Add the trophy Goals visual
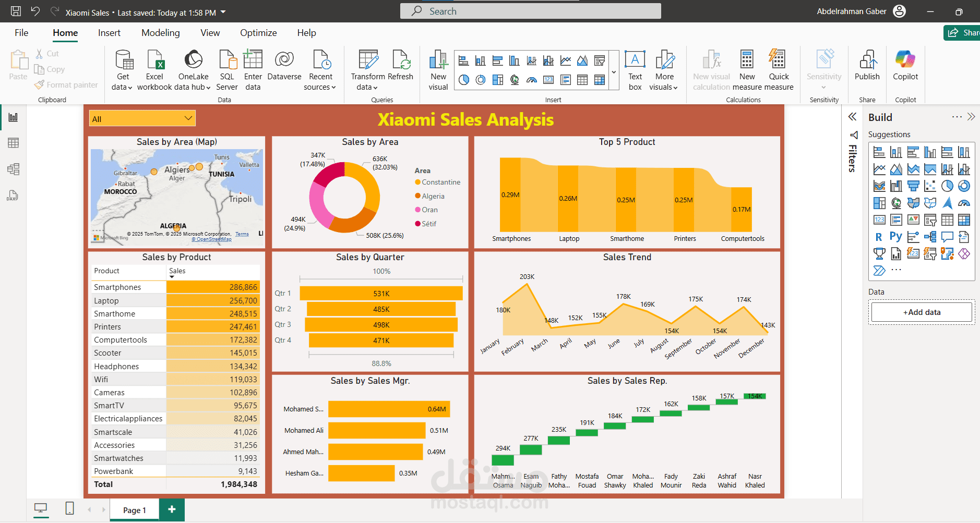Screen dimensions: 980x523 coord(879,253)
